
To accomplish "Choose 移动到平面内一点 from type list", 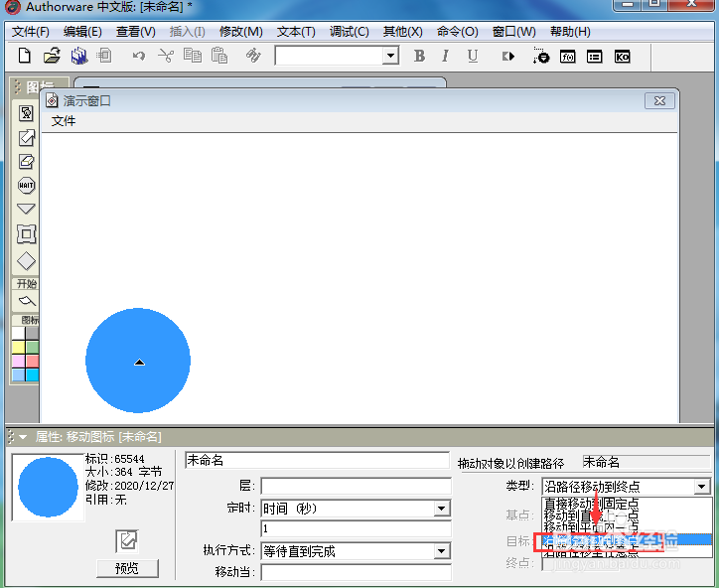I will coord(591,527).
